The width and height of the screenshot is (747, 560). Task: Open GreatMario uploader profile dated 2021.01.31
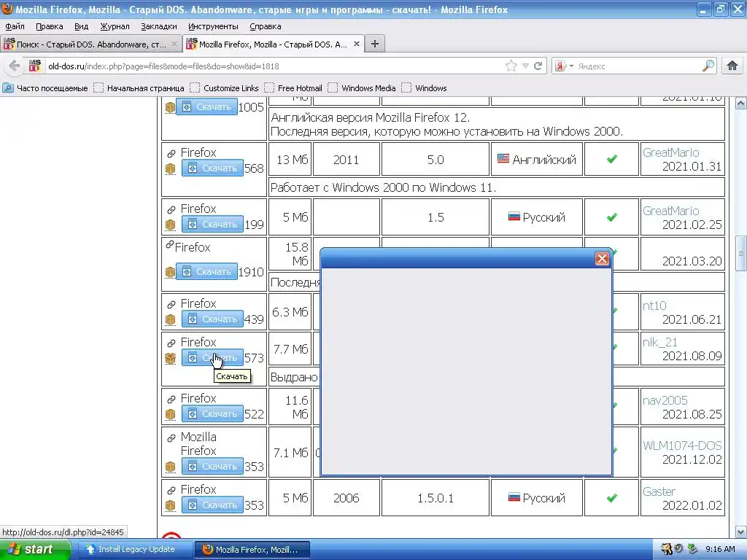(671, 152)
